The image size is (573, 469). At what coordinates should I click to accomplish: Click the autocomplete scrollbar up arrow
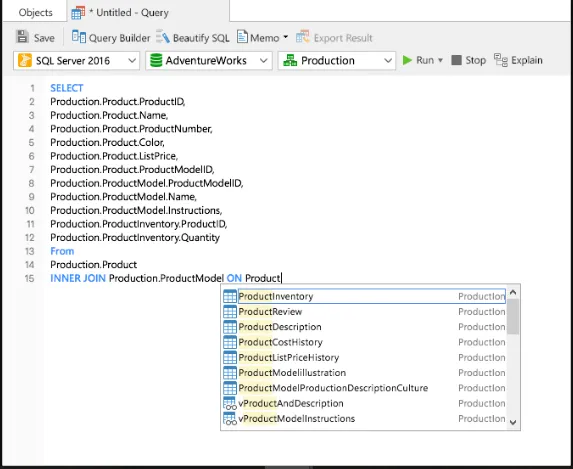(x=513, y=292)
